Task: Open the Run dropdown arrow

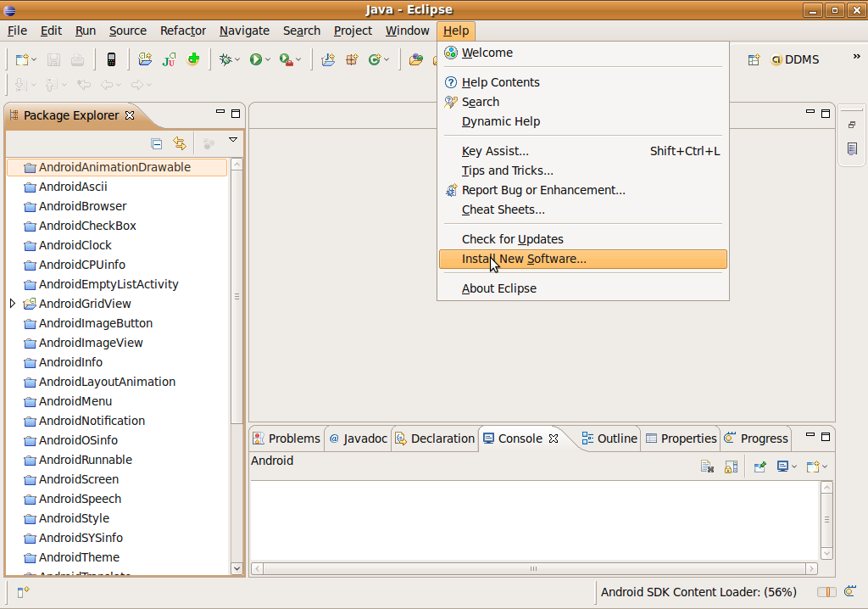Action: coord(267,59)
